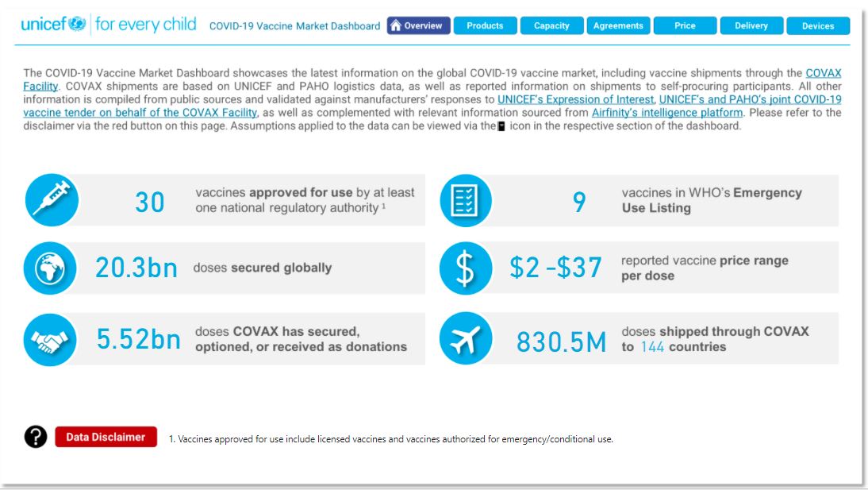Screen dimensions: 868x490
Task: Click the airplane icon for shipped doses
Action: coord(466,338)
